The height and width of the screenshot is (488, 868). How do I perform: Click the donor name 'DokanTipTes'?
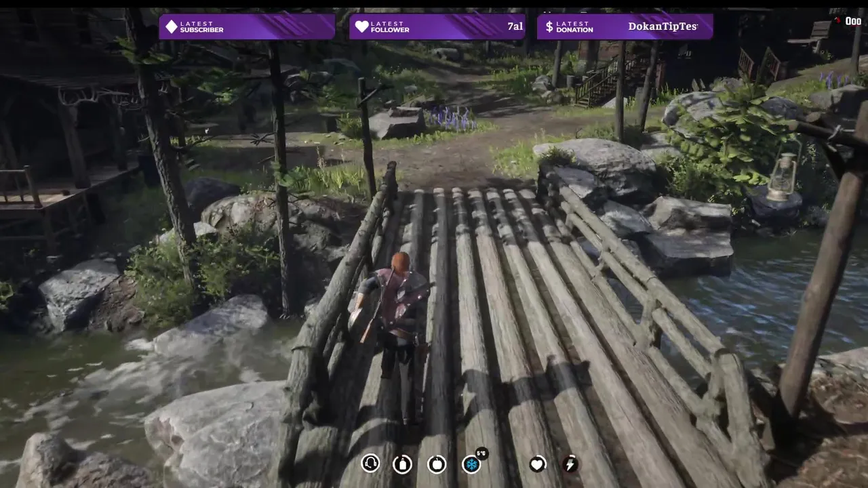(x=663, y=26)
